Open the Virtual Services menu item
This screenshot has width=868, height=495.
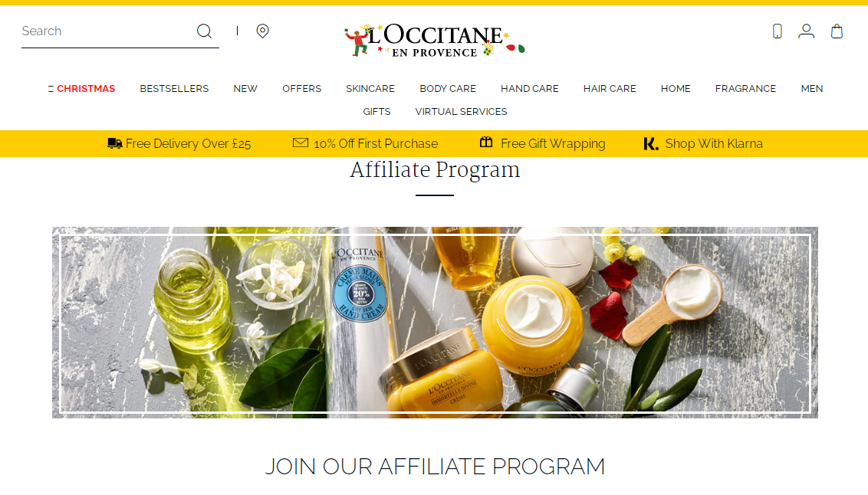click(461, 112)
